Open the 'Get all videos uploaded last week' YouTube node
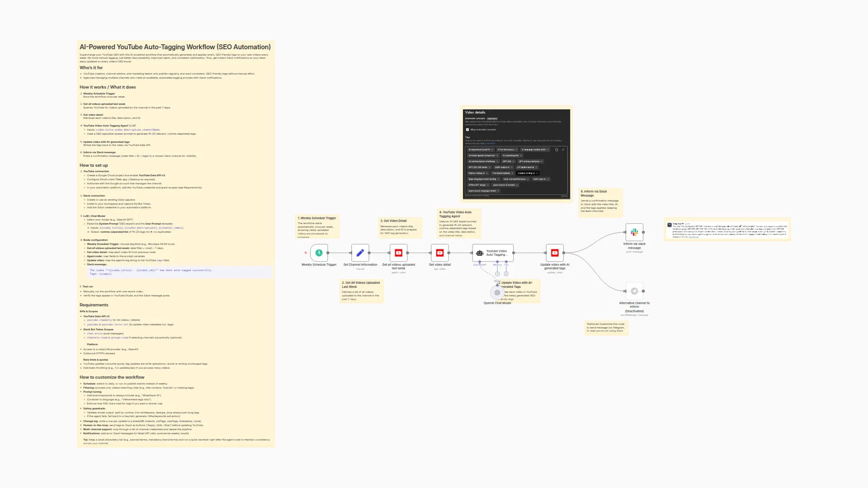The height and width of the screenshot is (488, 868). pos(399,253)
